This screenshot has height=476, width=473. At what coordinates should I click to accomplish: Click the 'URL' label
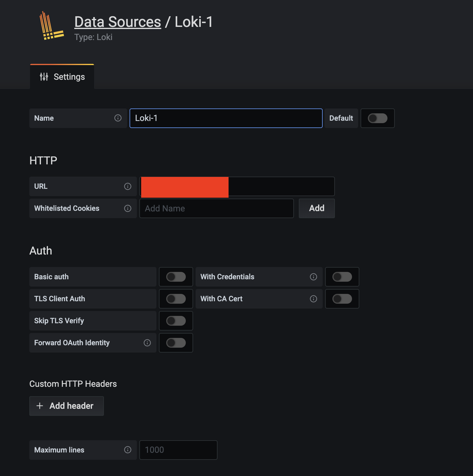[41, 186]
